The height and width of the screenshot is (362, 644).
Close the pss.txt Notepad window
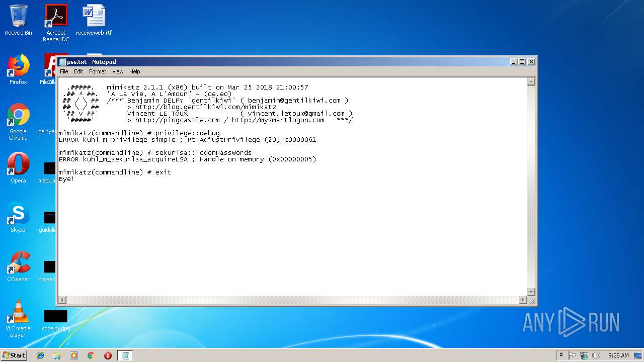tap(531, 62)
